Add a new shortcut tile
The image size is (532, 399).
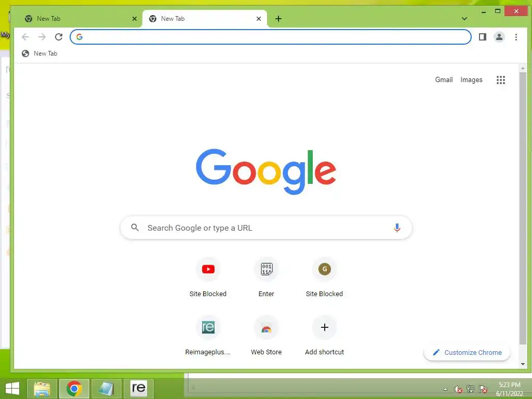[x=324, y=336]
